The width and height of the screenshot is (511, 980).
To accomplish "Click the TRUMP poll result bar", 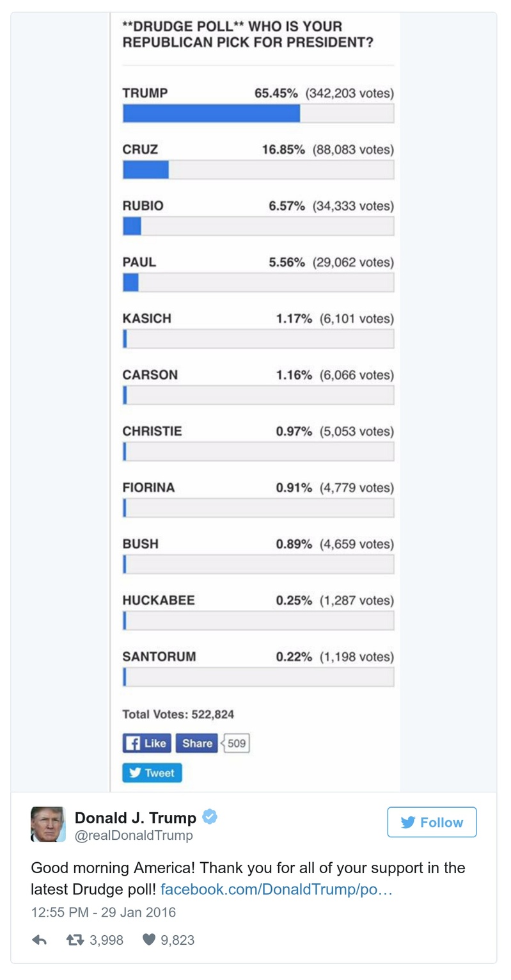I will [258, 113].
